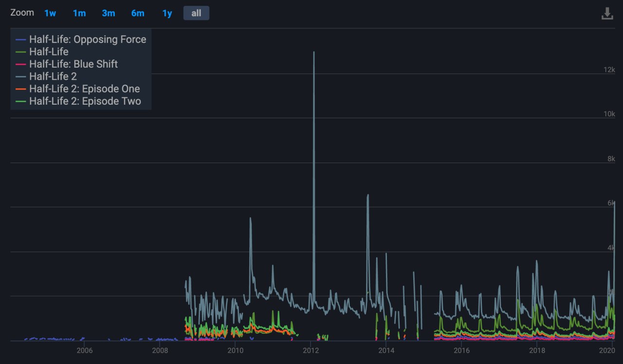Image resolution: width=623 pixels, height=364 pixels.
Task: Set zoom range to 1y
Action: [167, 13]
